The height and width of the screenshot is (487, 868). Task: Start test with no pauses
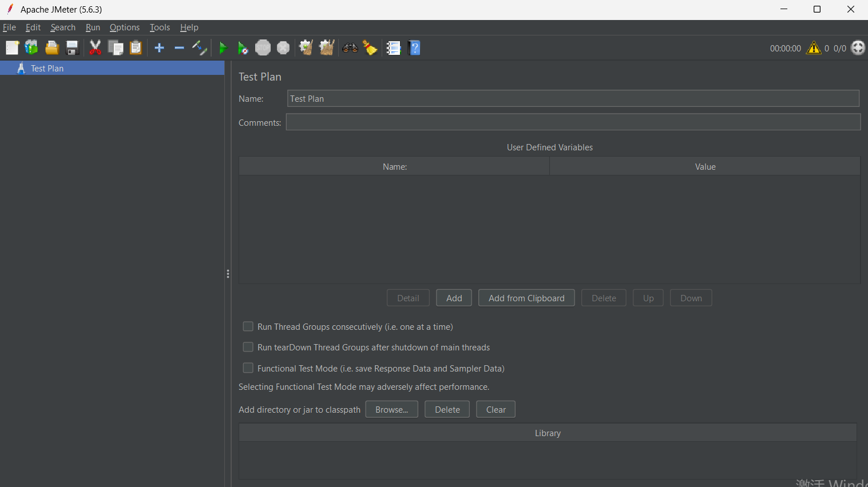point(243,48)
